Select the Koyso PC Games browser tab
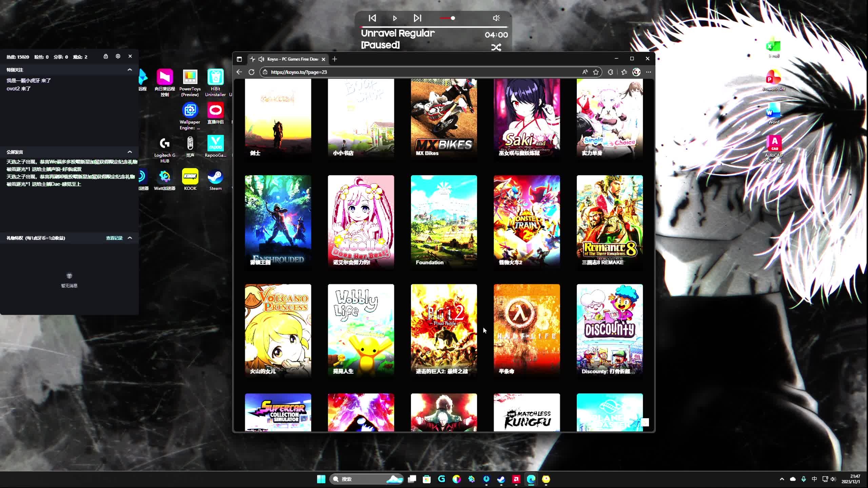 [x=292, y=59]
